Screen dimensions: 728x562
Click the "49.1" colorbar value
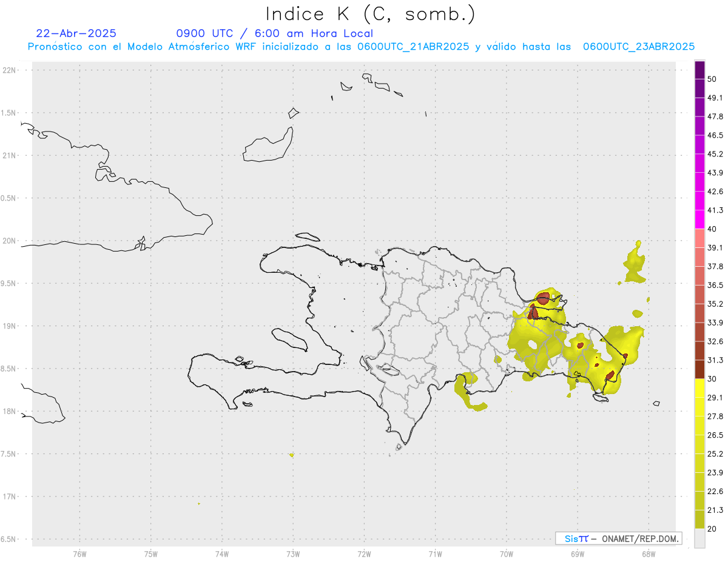715,98
